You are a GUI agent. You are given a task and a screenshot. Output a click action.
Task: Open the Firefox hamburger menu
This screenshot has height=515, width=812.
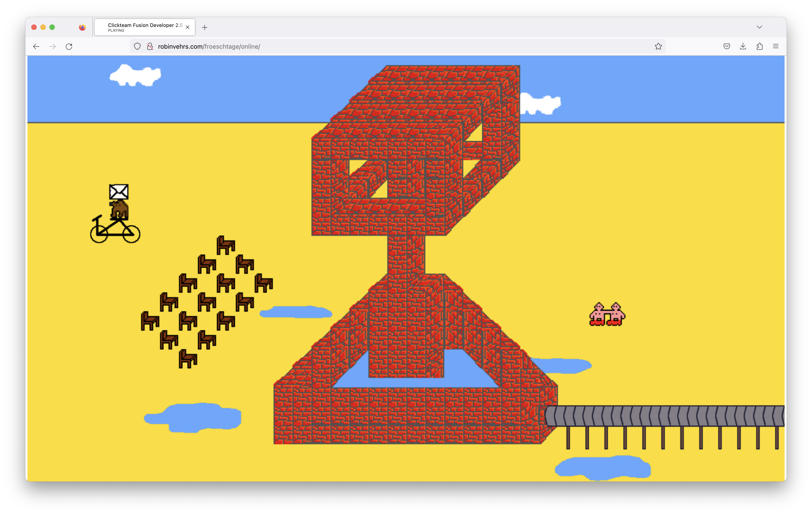pyautogui.click(x=776, y=46)
